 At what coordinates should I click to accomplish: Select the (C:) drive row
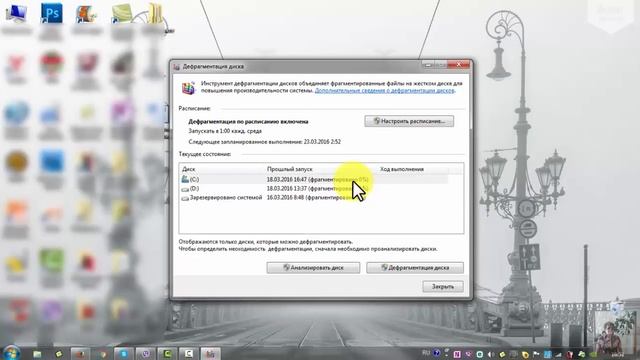(x=314, y=179)
